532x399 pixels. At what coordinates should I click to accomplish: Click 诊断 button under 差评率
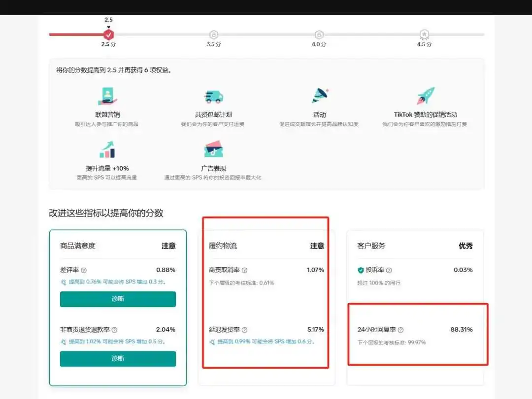[118, 299]
